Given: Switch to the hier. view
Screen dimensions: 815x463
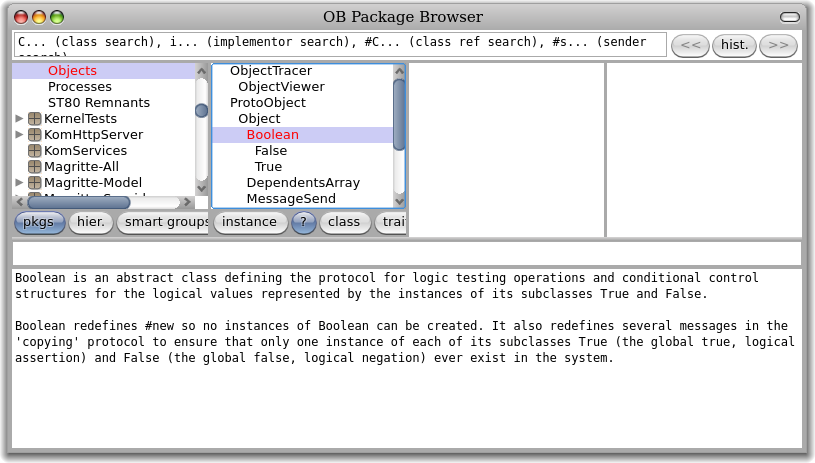Looking at the screenshot, I should click(x=91, y=222).
